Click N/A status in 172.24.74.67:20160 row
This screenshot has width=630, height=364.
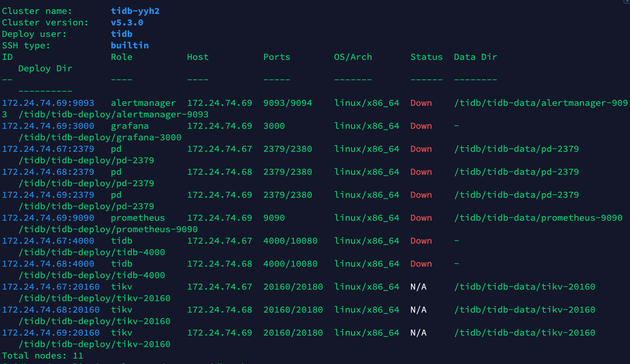pyautogui.click(x=418, y=287)
